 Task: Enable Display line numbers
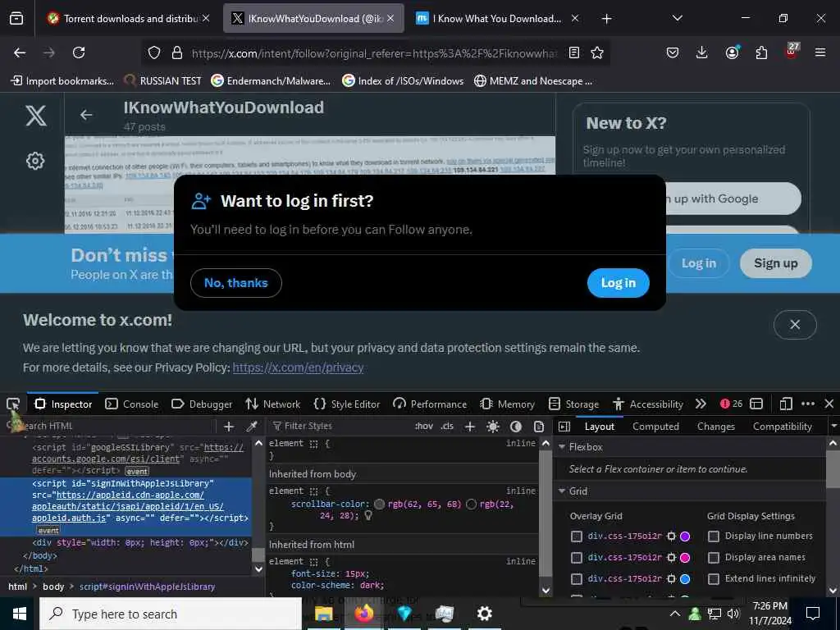[714, 536]
